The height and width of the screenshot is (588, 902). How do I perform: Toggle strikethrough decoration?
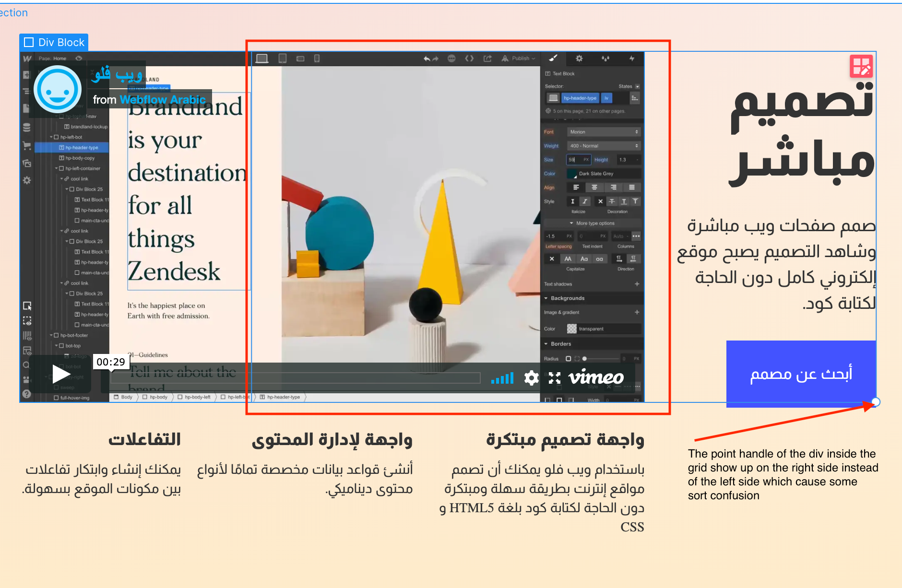[612, 201]
